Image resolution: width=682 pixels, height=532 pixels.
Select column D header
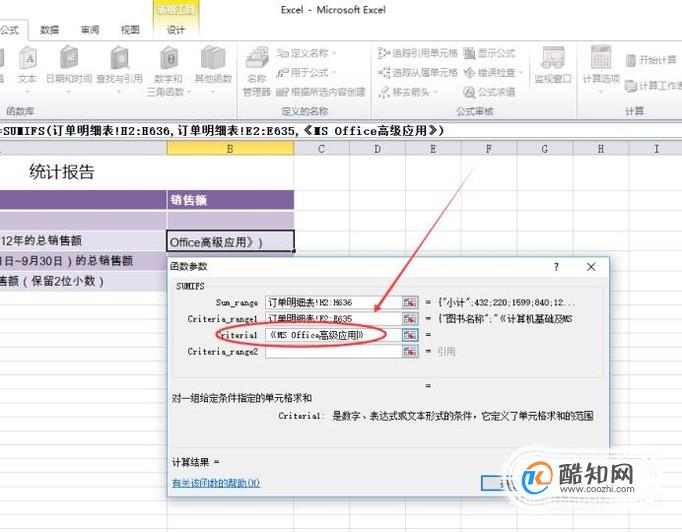tap(377, 149)
